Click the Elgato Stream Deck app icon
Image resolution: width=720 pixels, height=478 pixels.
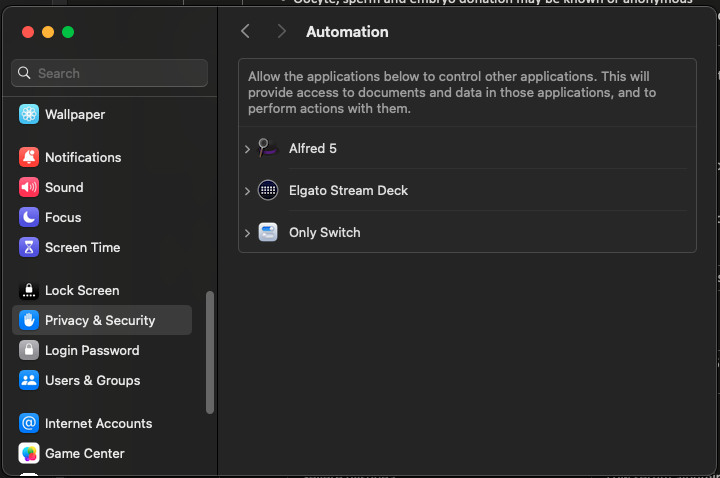point(268,190)
